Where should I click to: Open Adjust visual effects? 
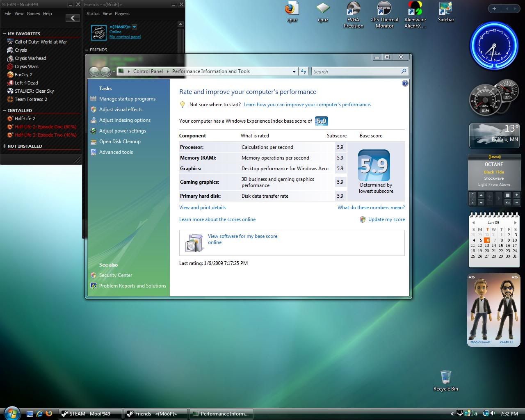point(121,110)
